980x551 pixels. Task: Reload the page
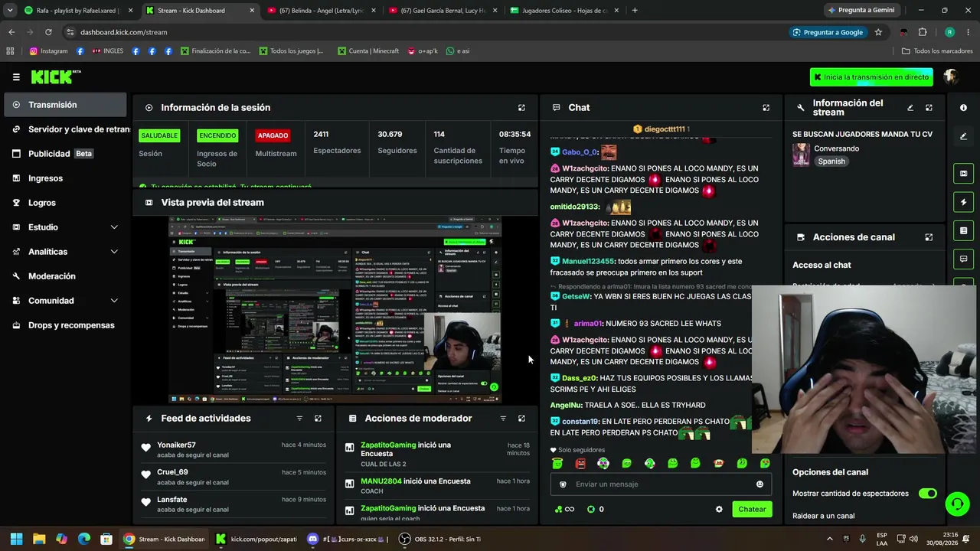click(48, 32)
